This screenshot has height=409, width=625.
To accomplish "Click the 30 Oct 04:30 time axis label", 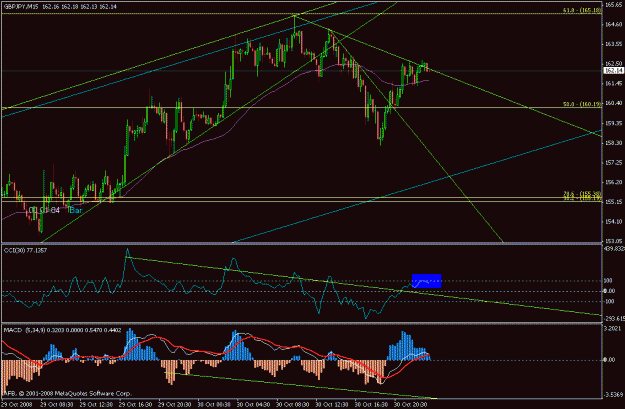I will coord(254,405).
